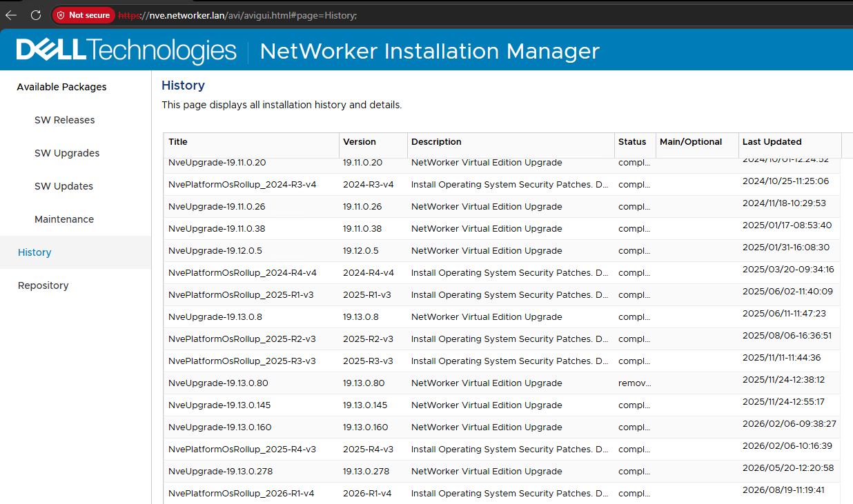Image resolution: width=853 pixels, height=504 pixels.
Task: Open the SW Releases section
Action: click(x=65, y=120)
